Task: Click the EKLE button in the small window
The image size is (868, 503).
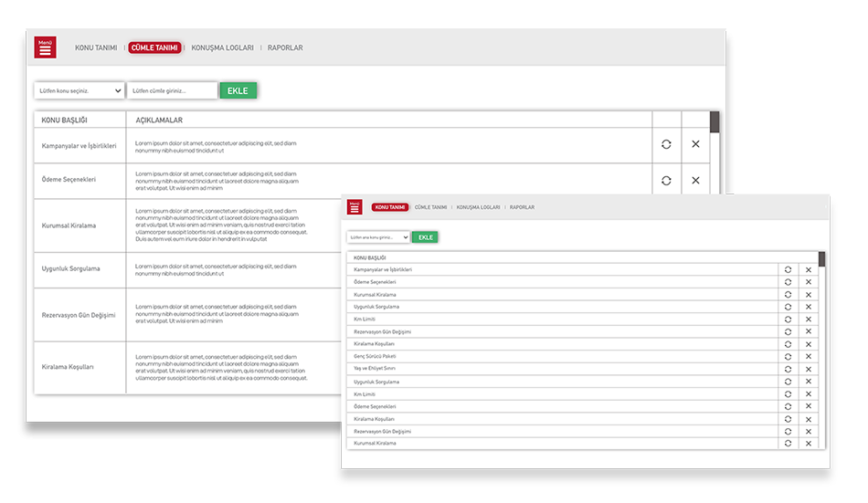Action: point(425,237)
